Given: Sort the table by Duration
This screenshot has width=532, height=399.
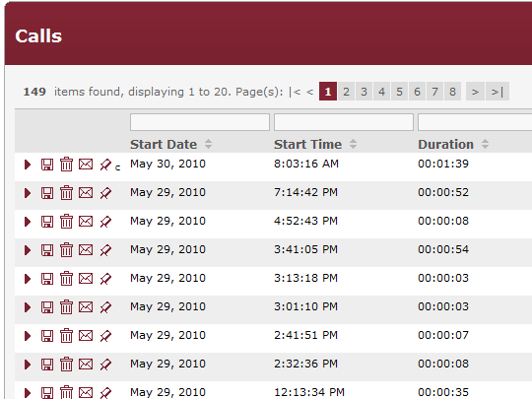Looking at the screenshot, I should coord(453,144).
